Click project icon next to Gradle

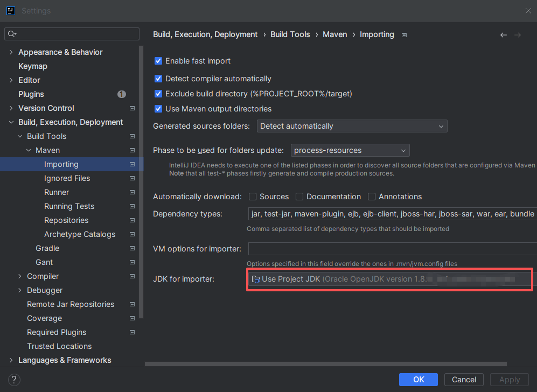pos(132,248)
